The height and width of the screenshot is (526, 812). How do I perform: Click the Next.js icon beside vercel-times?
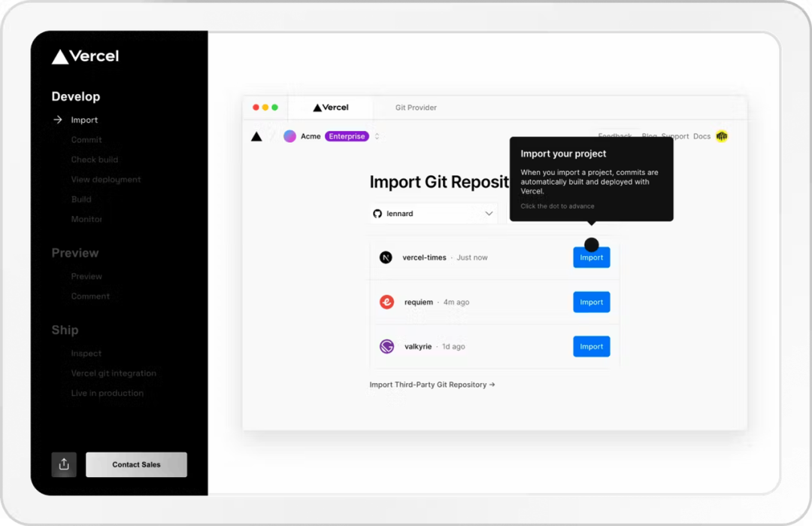386,257
